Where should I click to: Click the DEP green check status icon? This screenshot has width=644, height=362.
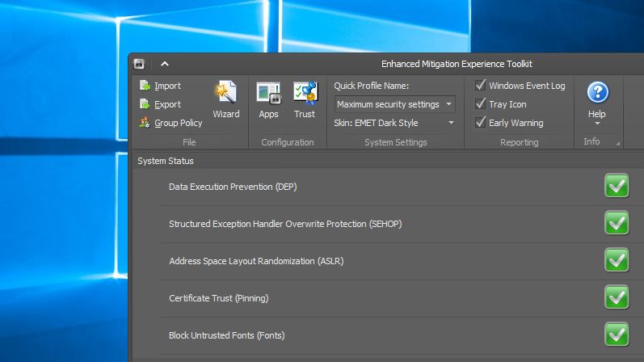pyautogui.click(x=617, y=186)
